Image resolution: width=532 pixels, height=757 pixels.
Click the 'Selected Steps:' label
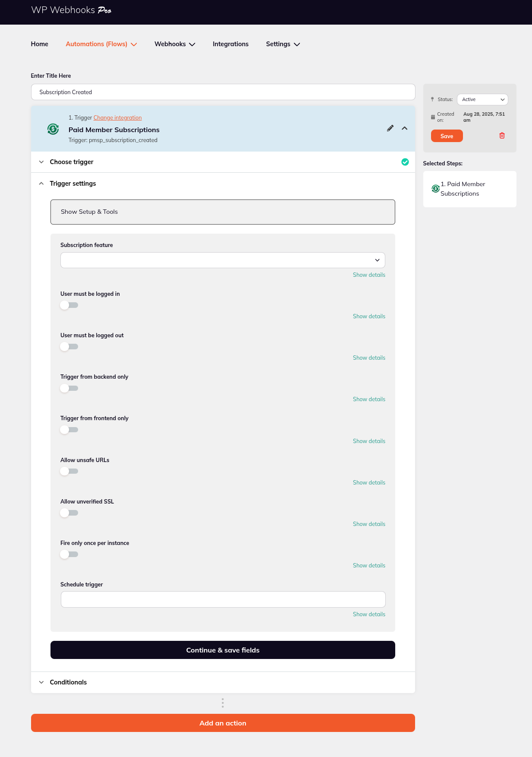(x=443, y=164)
